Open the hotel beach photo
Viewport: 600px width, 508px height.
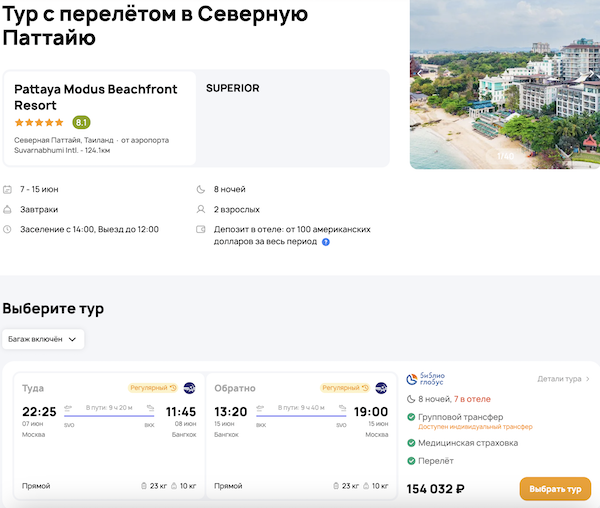pyautogui.click(x=505, y=85)
